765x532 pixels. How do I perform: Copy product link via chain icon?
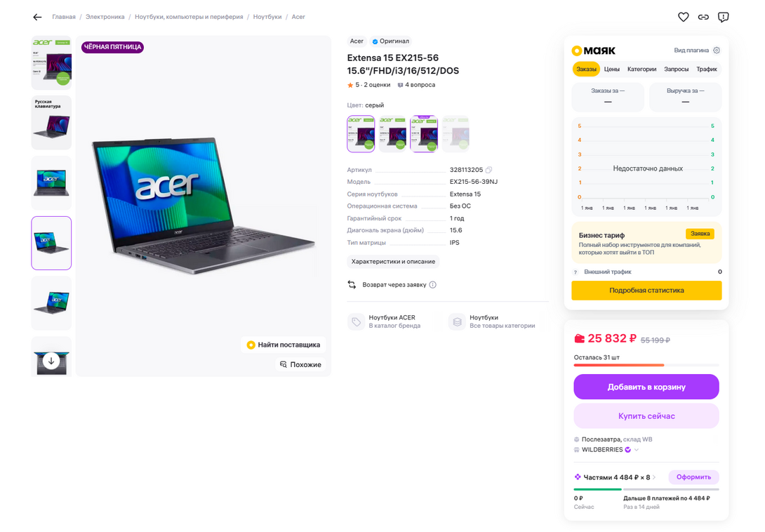[703, 17]
